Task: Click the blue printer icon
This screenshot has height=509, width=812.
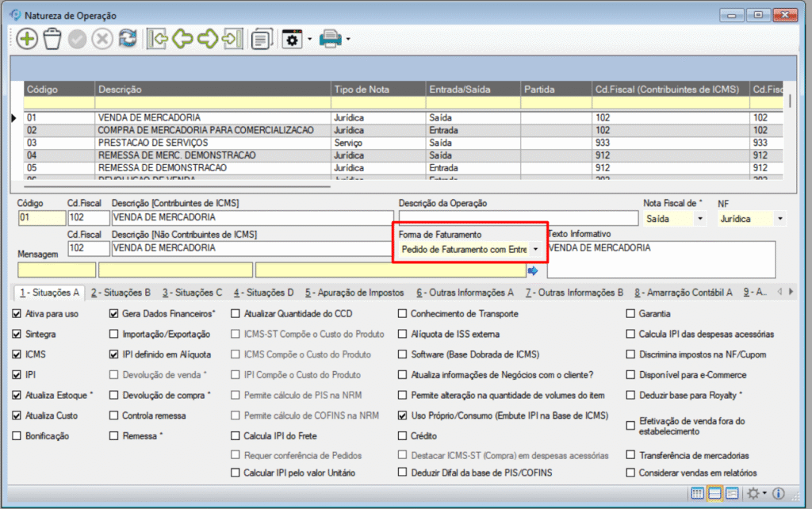Action: (330, 39)
